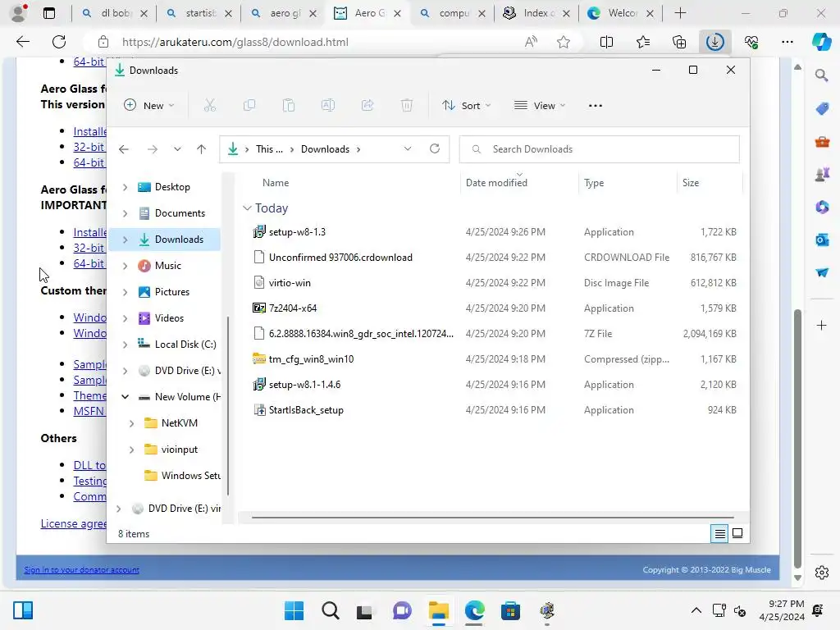Open address bar history dropdown chevron
The image size is (840, 630).
408,148
